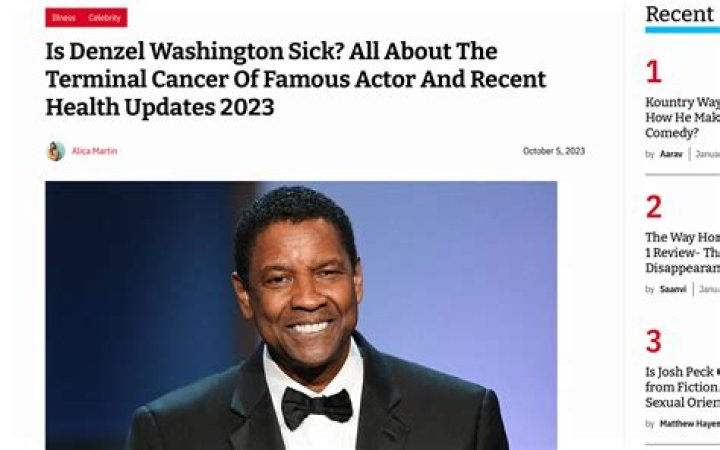This screenshot has height=450, width=720.
Task: Click the Denzel Washington article headline
Action: (x=296, y=79)
